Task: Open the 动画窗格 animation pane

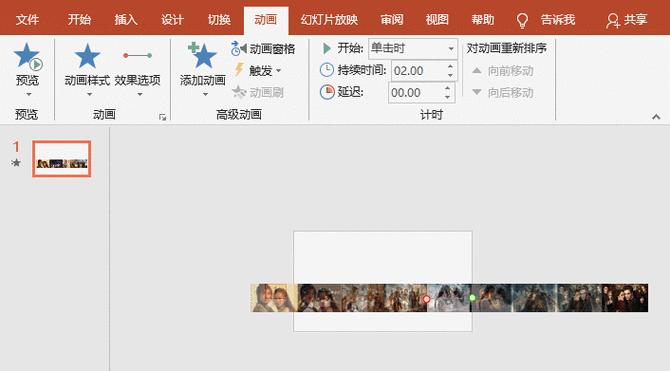Action: 263,49
